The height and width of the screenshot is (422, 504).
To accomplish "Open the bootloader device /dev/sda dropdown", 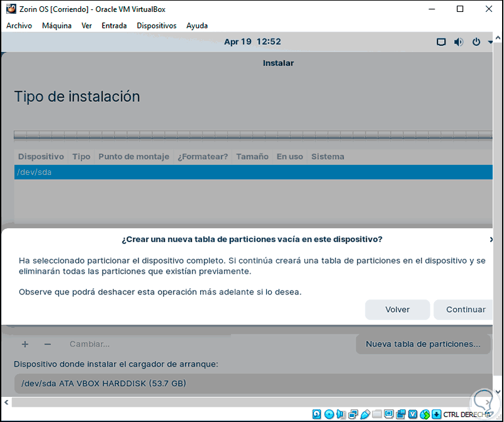I will (254, 384).
